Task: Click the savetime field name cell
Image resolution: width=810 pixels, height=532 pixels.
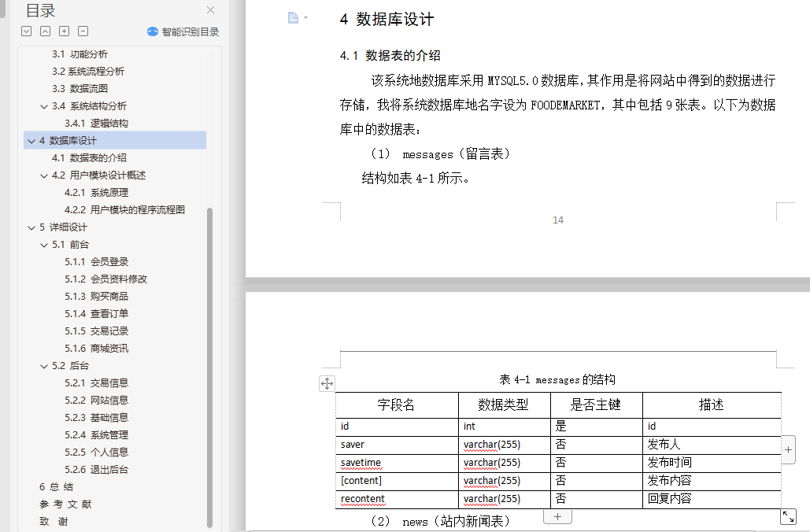Action: pyautogui.click(x=397, y=463)
